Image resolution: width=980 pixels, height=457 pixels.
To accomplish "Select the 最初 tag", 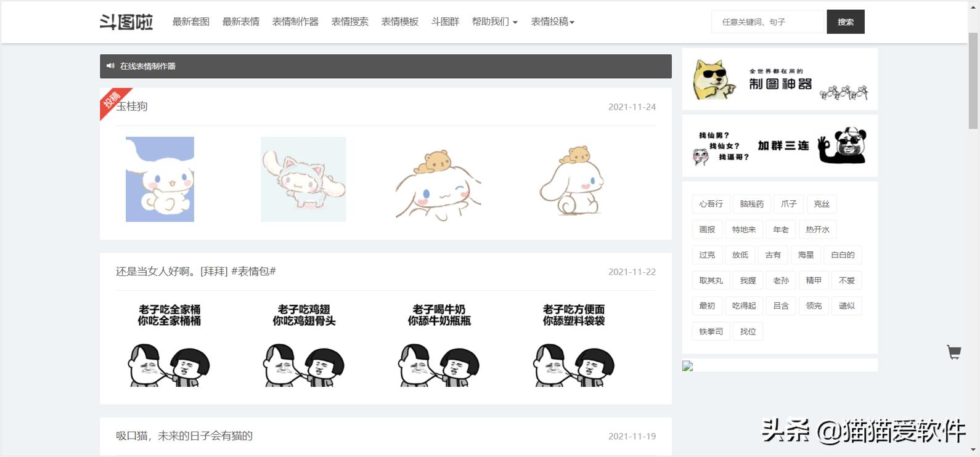I will point(707,305).
